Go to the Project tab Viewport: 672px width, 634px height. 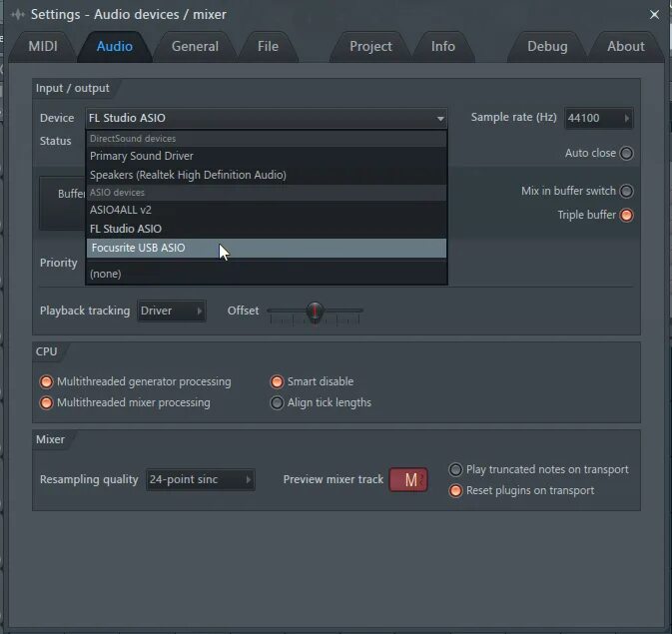[x=370, y=46]
